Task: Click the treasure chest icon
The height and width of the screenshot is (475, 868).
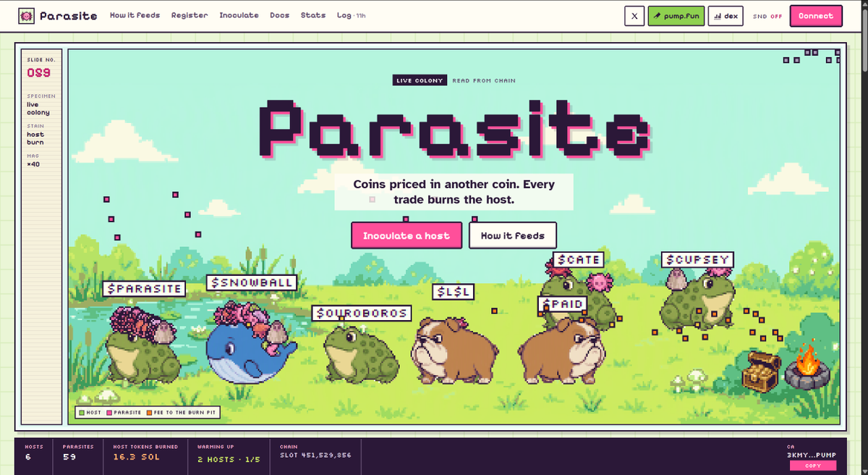Action: [x=760, y=371]
